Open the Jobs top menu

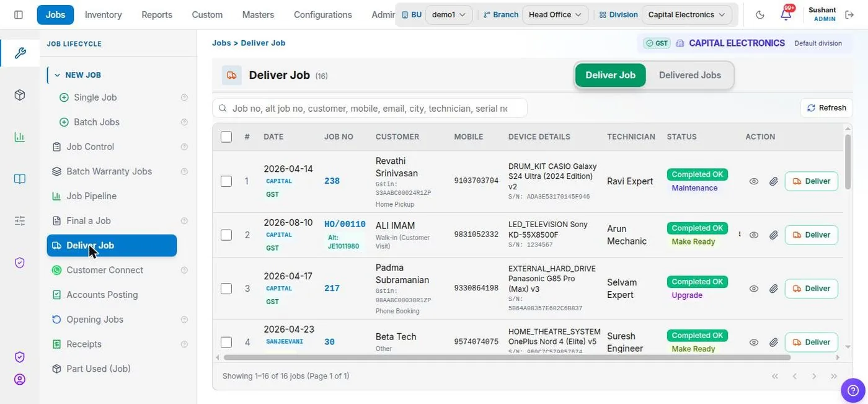55,14
